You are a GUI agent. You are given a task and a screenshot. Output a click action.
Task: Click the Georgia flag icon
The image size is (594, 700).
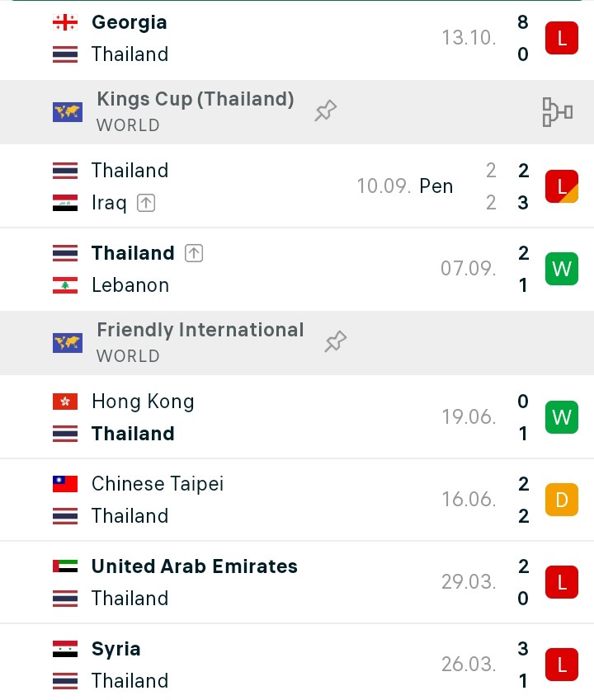[x=65, y=22]
